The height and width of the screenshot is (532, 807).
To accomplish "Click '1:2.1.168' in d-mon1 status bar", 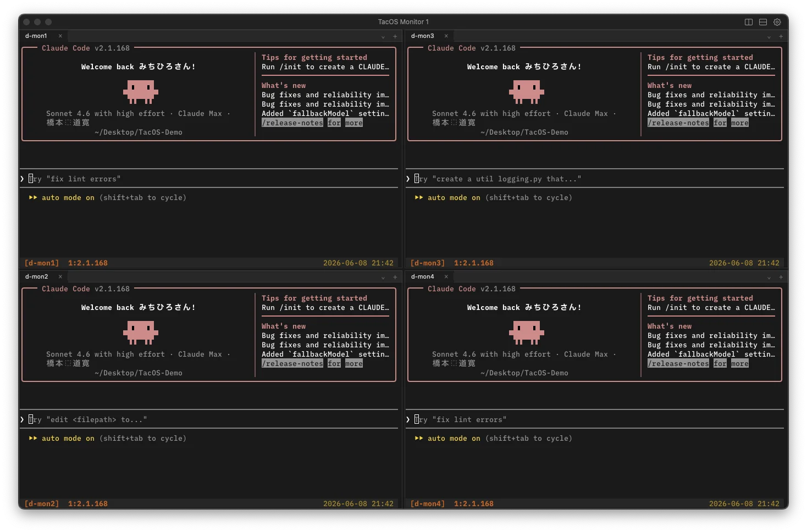I will (88, 263).
